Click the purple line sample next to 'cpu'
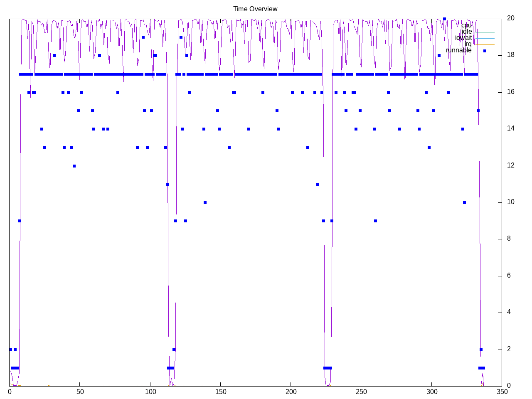 (x=485, y=26)
